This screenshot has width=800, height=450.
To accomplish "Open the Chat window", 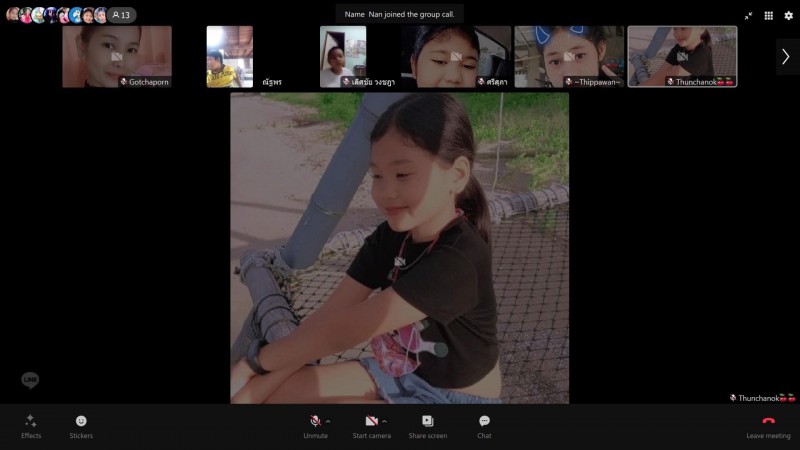I will pyautogui.click(x=484, y=421).
